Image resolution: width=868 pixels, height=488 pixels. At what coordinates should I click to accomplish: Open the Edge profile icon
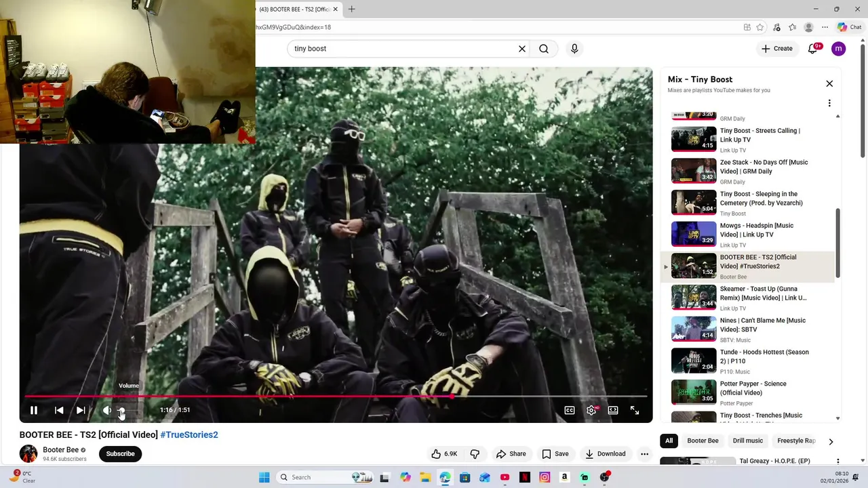click(808, 27)
